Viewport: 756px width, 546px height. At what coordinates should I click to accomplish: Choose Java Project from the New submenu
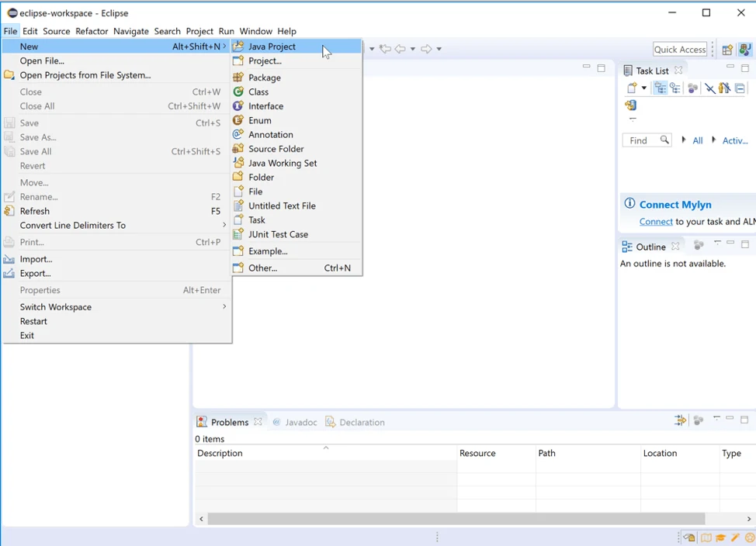(x=272, y=47)
